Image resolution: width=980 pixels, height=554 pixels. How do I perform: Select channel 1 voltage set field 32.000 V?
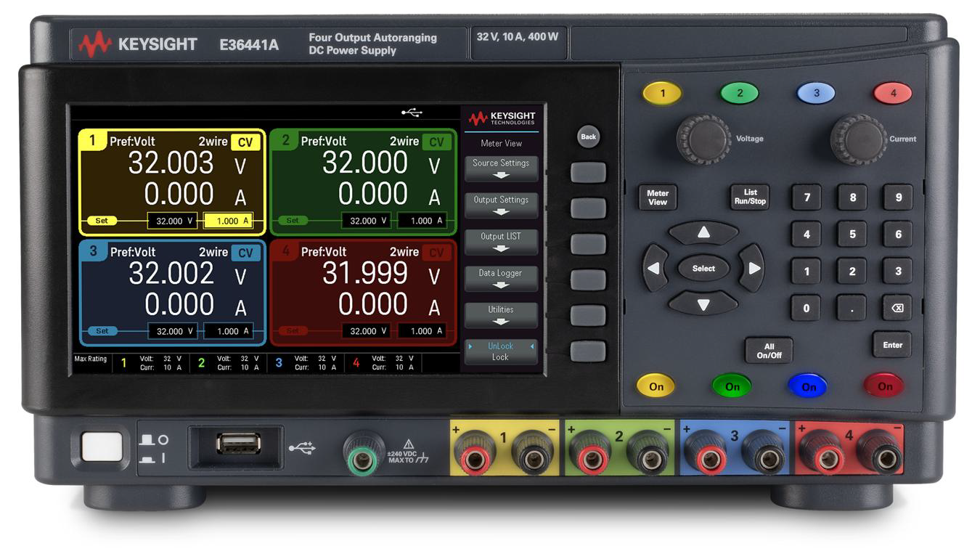click(x=172, y=221)
